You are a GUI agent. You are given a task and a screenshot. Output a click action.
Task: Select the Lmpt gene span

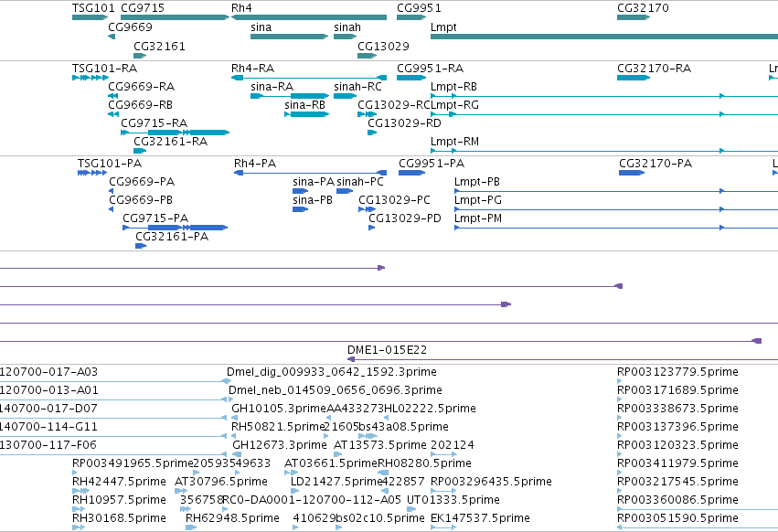pos(604,37)
